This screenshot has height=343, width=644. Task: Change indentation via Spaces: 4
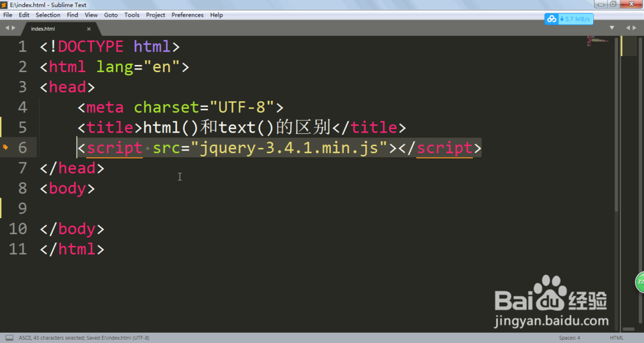(569, 338)
